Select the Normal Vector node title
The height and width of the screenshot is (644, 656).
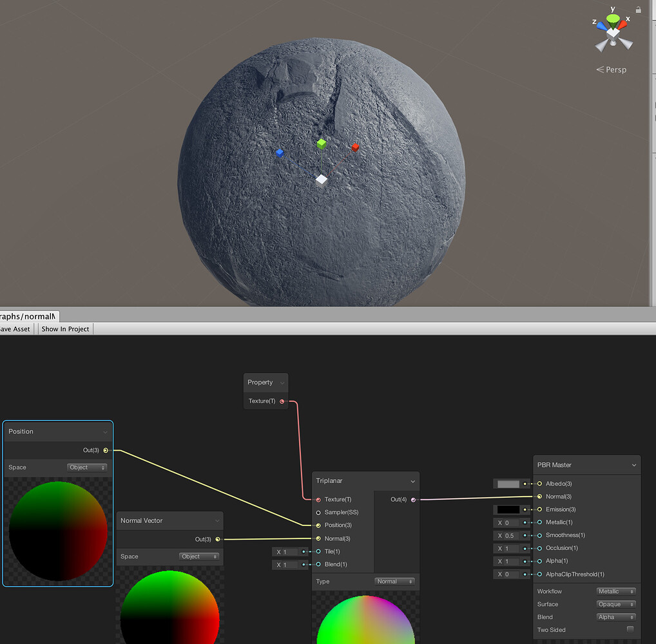tap(141, 520)
